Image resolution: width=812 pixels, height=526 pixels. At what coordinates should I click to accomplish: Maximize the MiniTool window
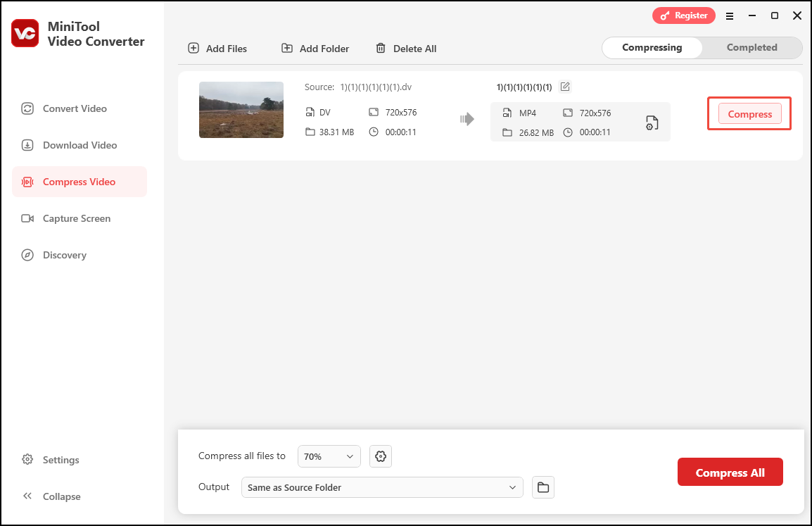point(775,16)
